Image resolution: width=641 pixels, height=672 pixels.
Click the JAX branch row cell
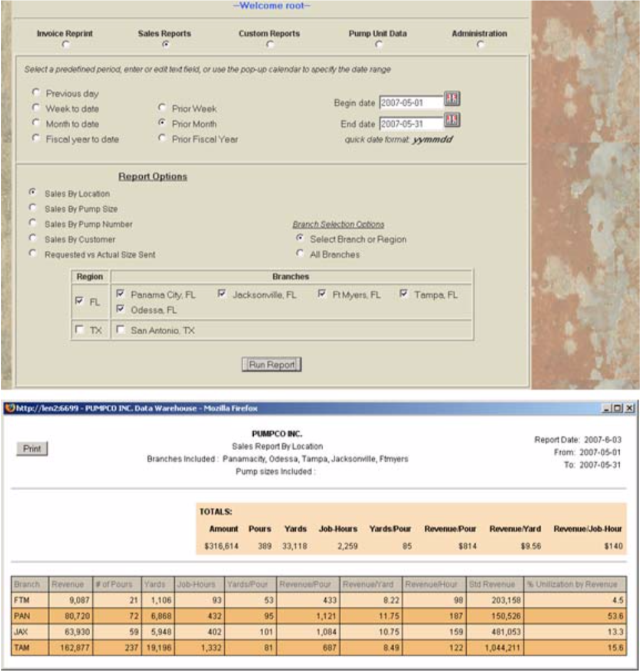[x=30, y=632]
